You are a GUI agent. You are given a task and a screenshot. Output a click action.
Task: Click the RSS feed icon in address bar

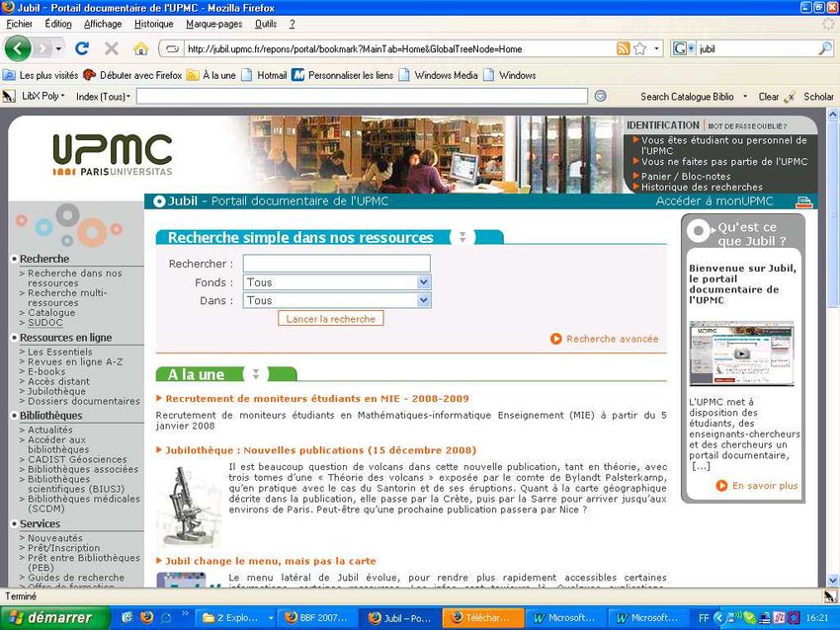pyautogui.click(x=623, y=48)
